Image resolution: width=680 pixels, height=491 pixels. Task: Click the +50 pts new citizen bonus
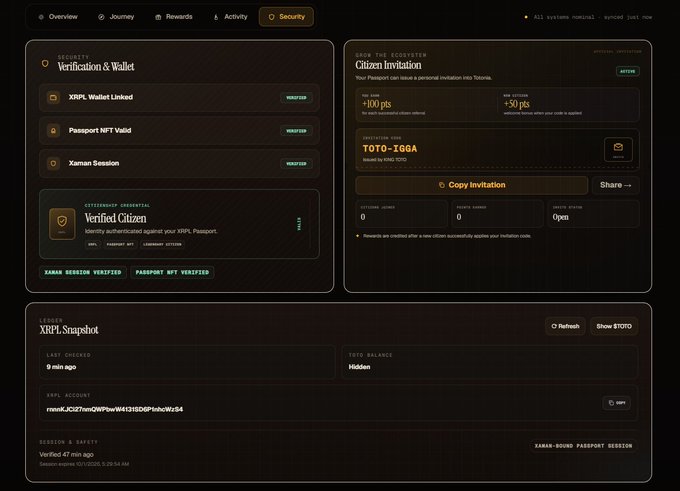point(517,104)
